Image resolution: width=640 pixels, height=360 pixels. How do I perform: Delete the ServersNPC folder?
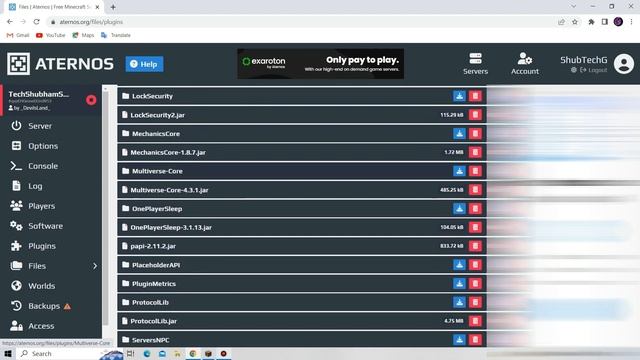point(475,340)
